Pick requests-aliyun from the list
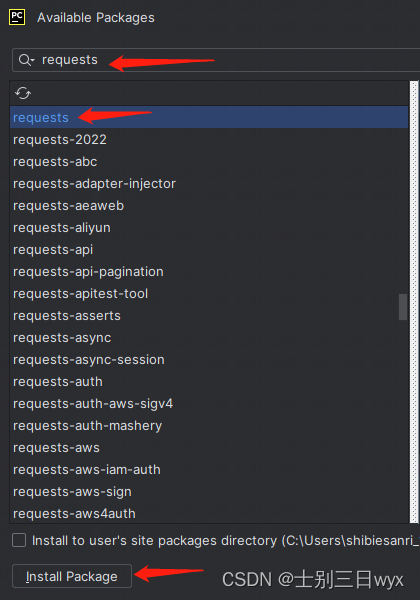Image resolution: width=420 pixels, height=600 pixels. (x=209, y=228)
